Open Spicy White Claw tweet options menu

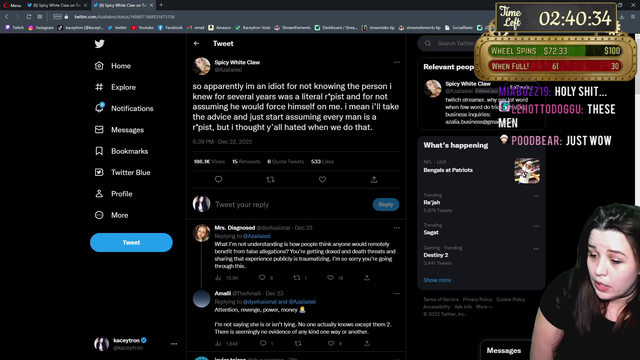(x=396, y=62)
